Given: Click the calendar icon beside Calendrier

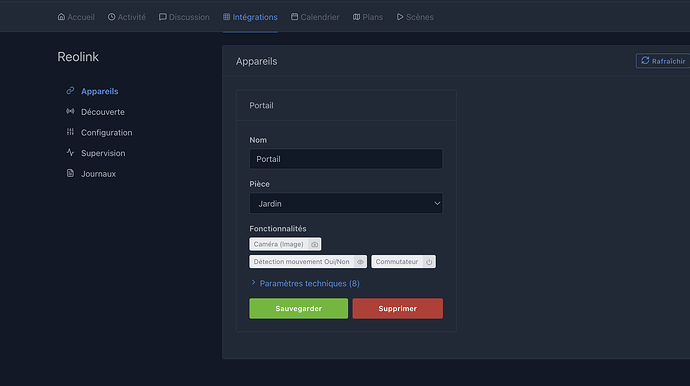Looking at the screenshot, I should click(294, 17).
